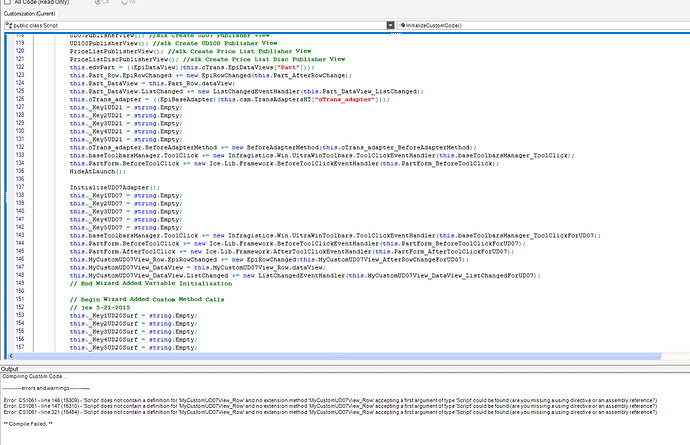Screen dimensions: 690x445
Task: Open the class dropdown arrow beside public class Script
Action: pyautogui.click(x=390, y=26)
